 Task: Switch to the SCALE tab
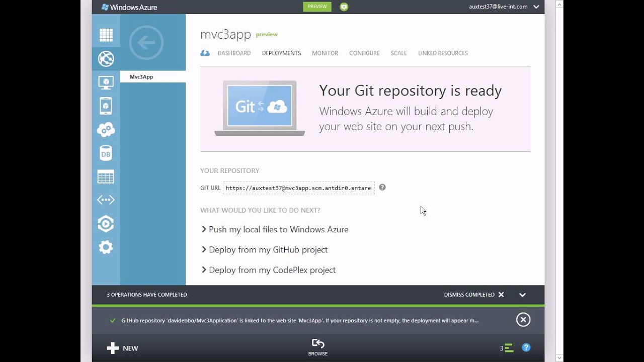click(x=398, y=53)
